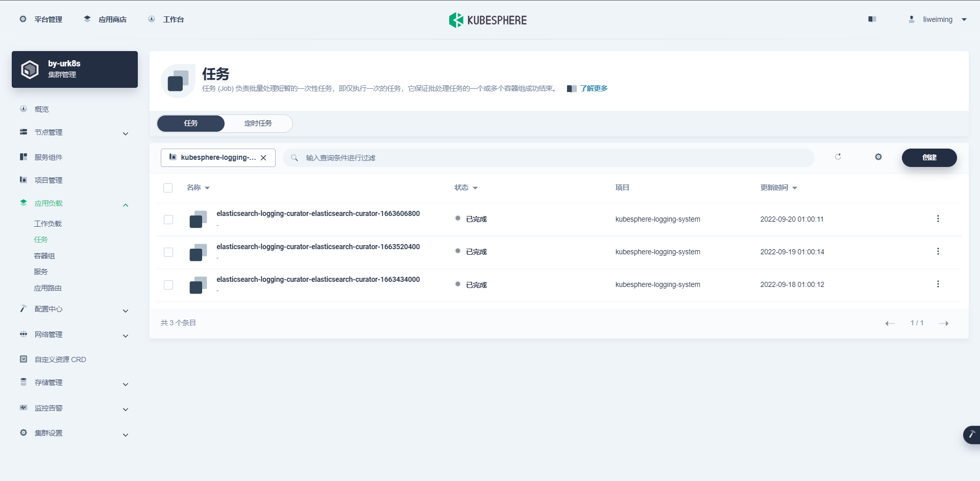The image size is (980, 481).
Task: Expand the 网络管理 menu chevron
Action: (x=126, y=336)
